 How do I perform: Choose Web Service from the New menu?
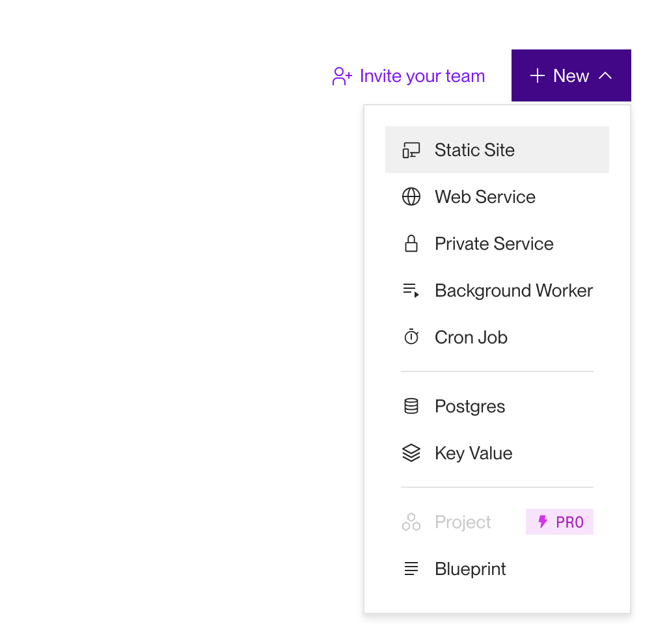coord(485,196)
